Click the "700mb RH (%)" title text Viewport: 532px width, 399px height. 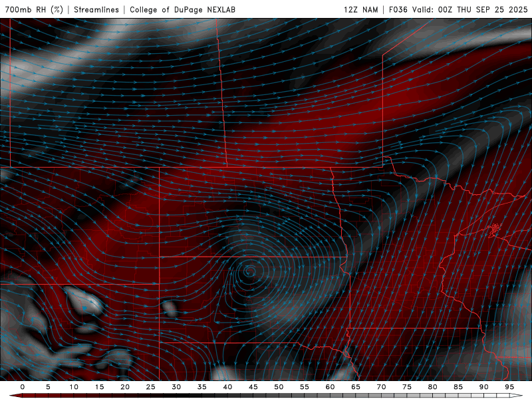34,9
